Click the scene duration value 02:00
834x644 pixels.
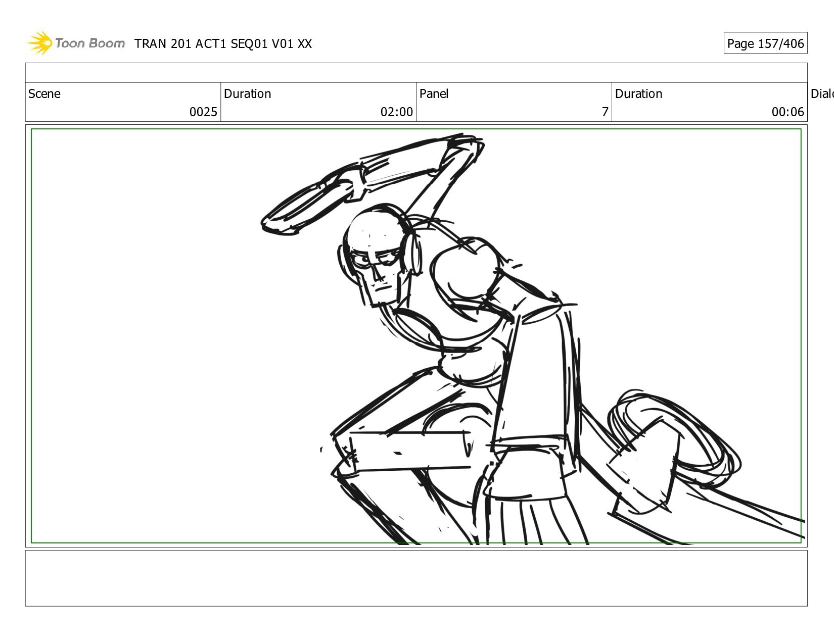397,112
